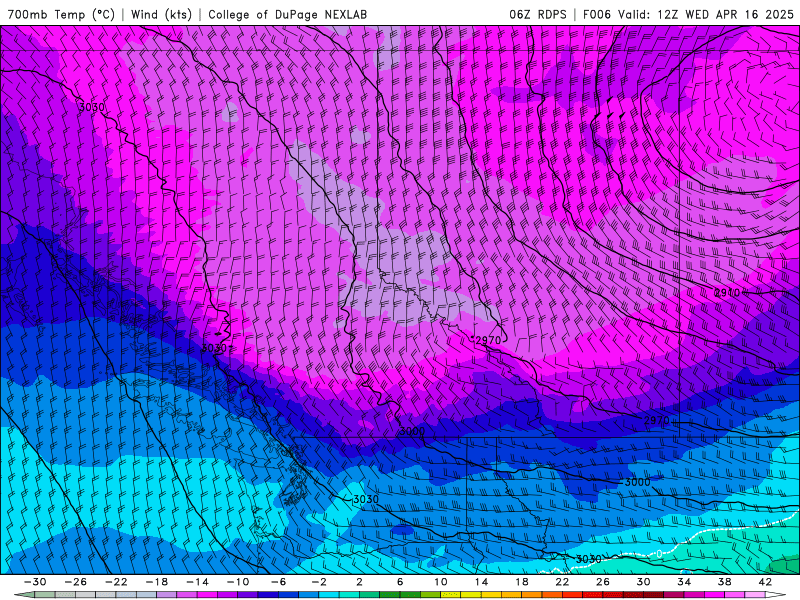
Task: Click the -2 colorbar tick label
Action: pos(319,582)
